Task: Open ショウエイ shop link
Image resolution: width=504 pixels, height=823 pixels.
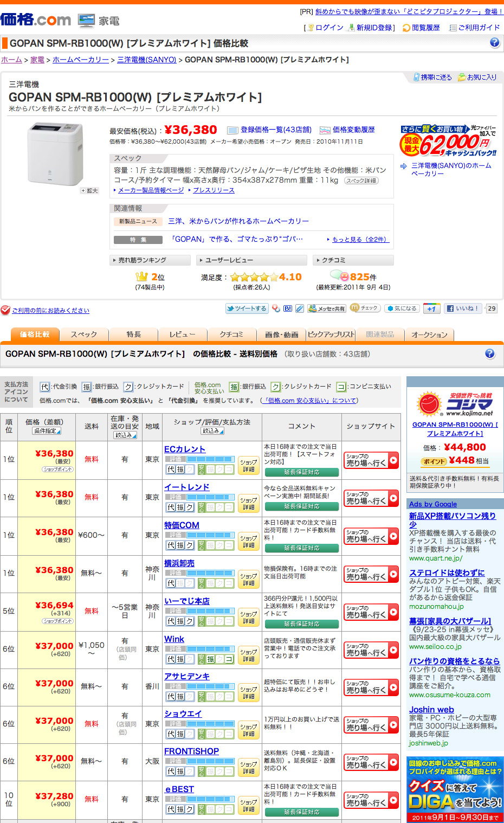Action: [183, 713]
